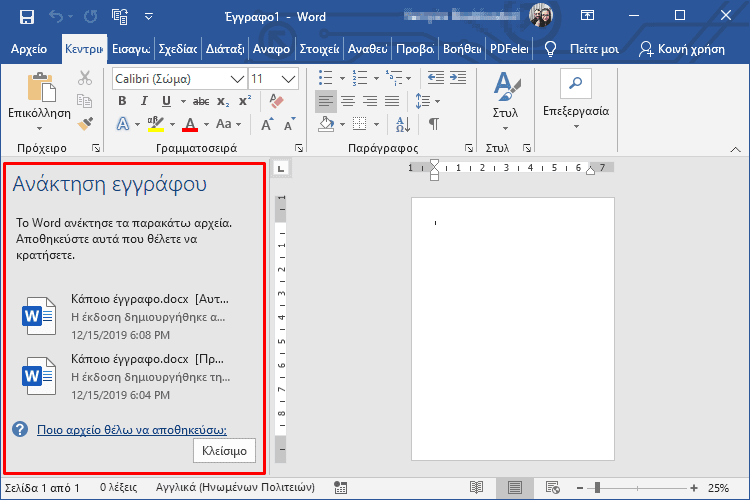The image size is (750, 500).
Task: Switch to the Σχεδίαση (Design) tab
Action: 177,49
